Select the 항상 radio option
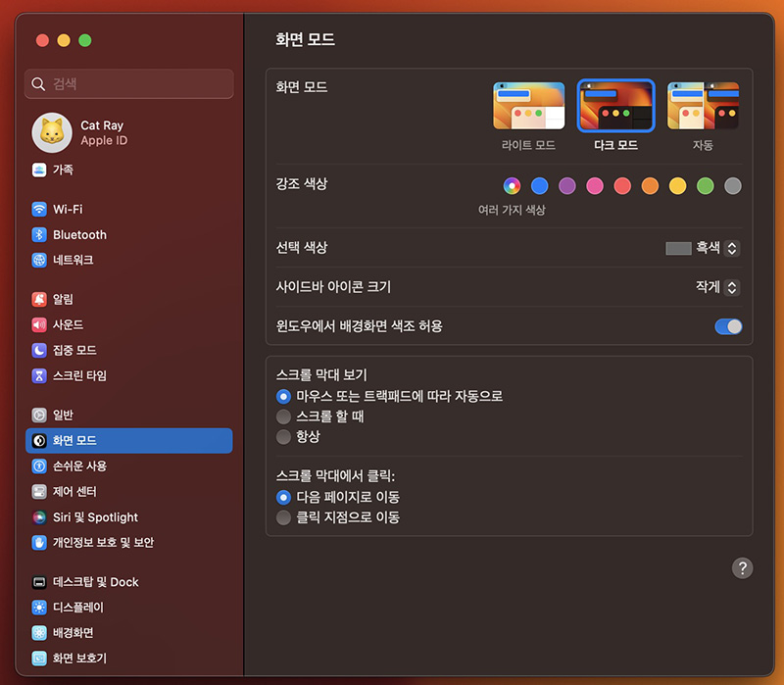Screen dimensions: 784x685 (x=283, y=437)
